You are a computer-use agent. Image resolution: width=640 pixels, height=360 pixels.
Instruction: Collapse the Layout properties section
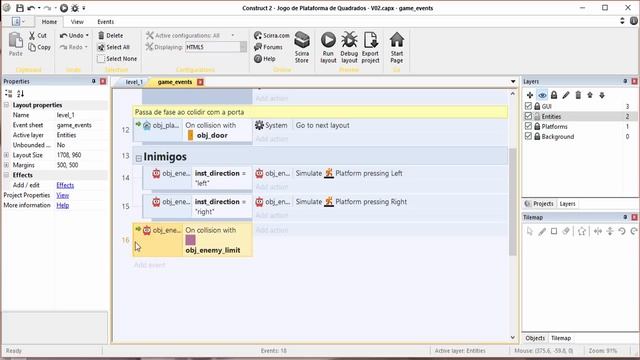(7, 105)
